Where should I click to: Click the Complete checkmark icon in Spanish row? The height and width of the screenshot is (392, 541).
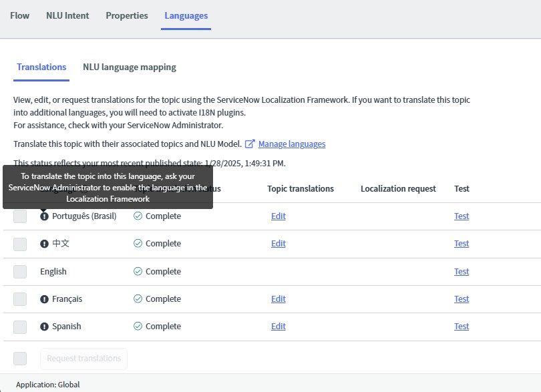coord(138,326)
